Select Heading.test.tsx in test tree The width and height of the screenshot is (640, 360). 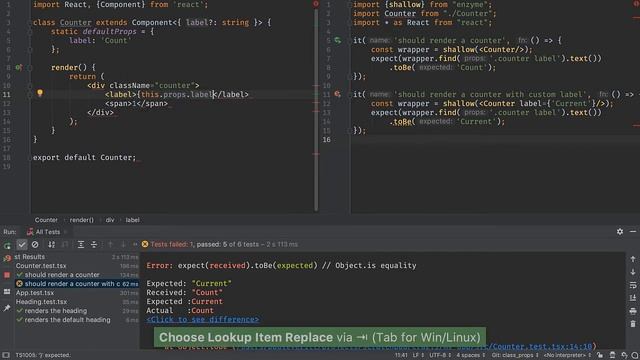(x=41, y=302)
